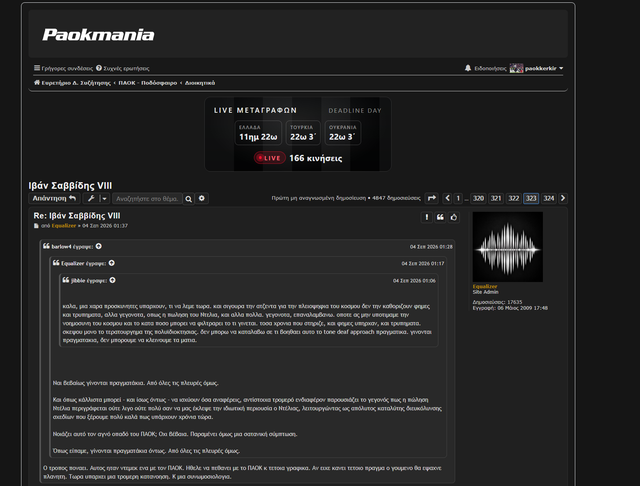Viewport: 640px width, 486px height.
Task: Jump to Equalizer original quoted post arrow
Action: tap(112, 263)
